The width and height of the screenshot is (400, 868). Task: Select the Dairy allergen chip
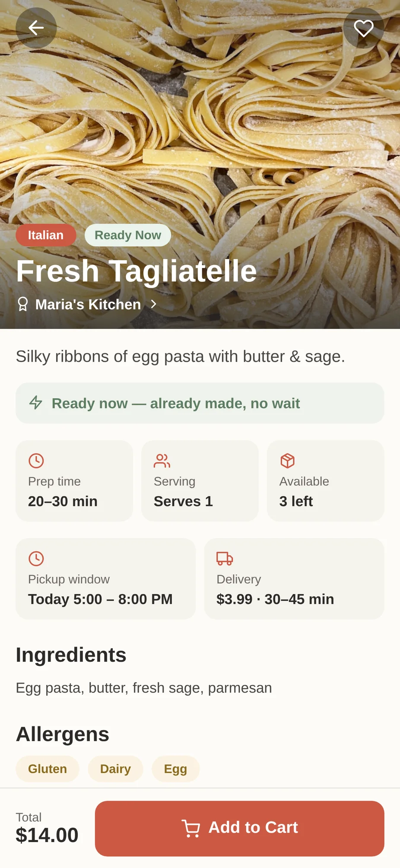(x=115, y=769)
